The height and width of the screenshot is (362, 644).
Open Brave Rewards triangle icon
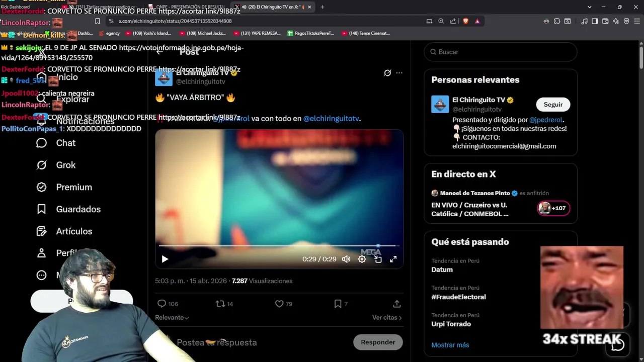pyautogui.click(x=477, y=21)
